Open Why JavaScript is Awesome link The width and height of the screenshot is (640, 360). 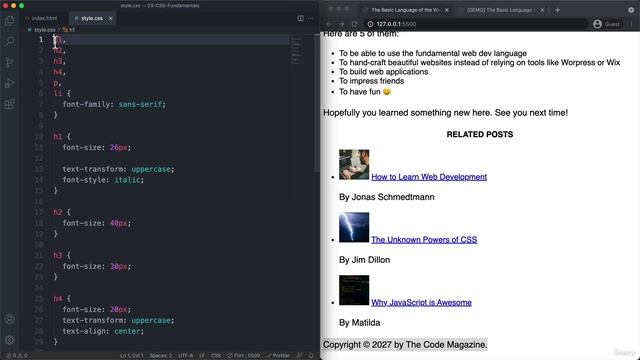click(421, 302)
